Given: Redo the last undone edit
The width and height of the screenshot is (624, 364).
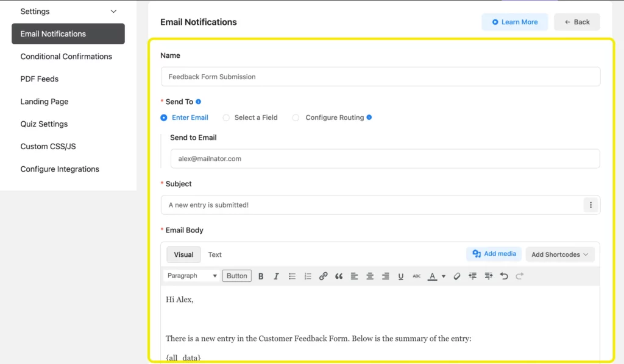Looking at the screenshot, I should (519, 276).
